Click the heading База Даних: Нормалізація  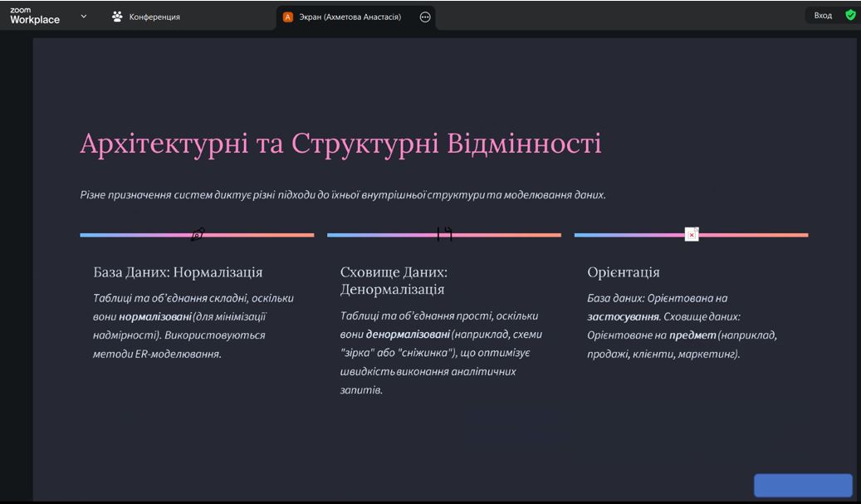click(x=178, y=272)
